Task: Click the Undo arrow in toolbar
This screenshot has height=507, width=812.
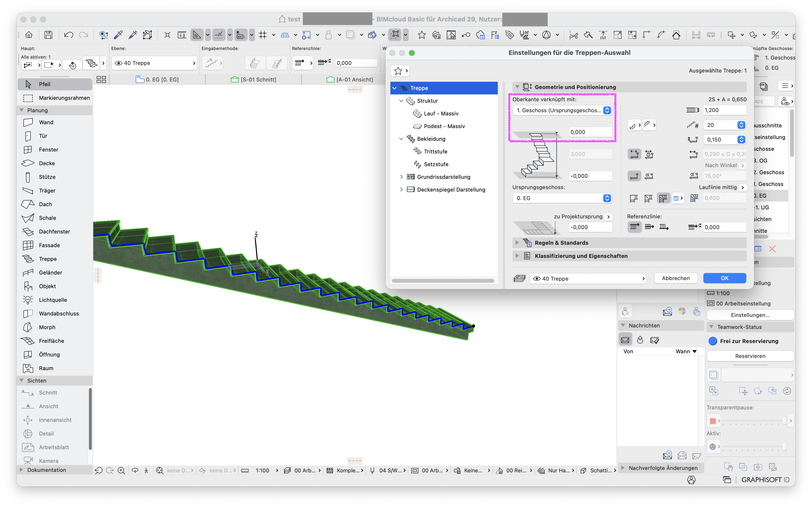Action: tap(68, 35)
